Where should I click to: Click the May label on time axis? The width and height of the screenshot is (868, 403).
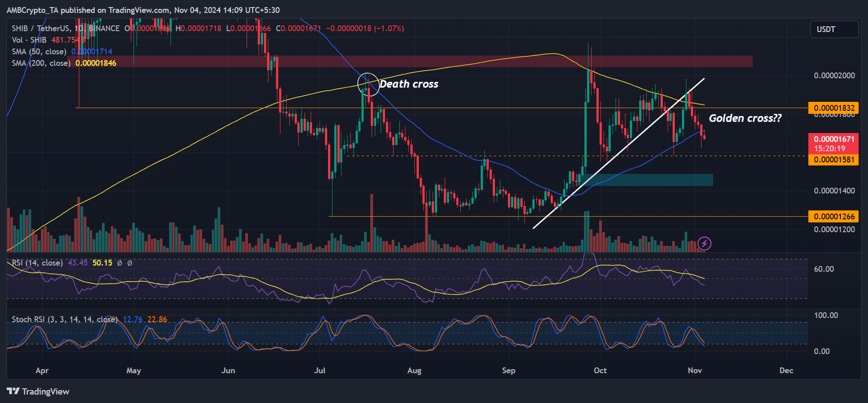[134, 371]
